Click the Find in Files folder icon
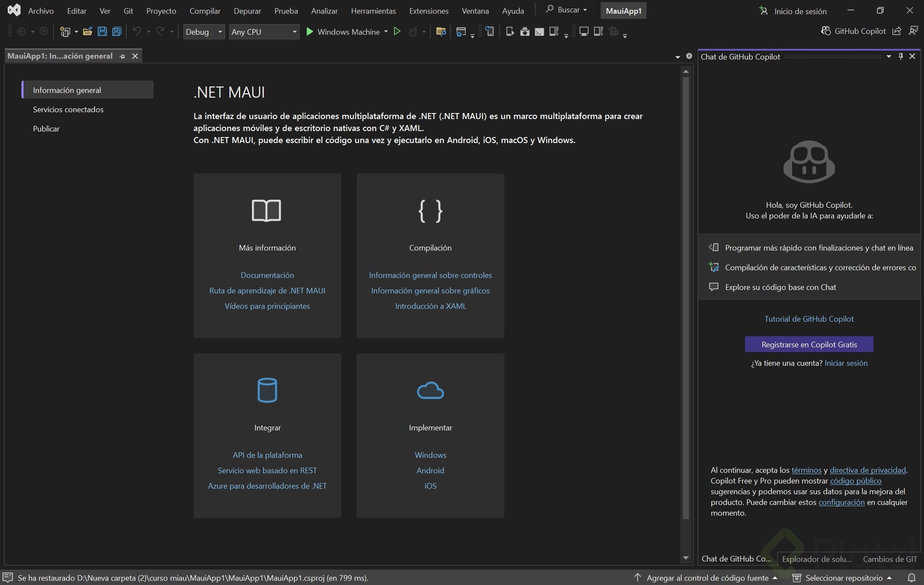The height and width of the screenshot is (585, 924). tap(441, 32)
